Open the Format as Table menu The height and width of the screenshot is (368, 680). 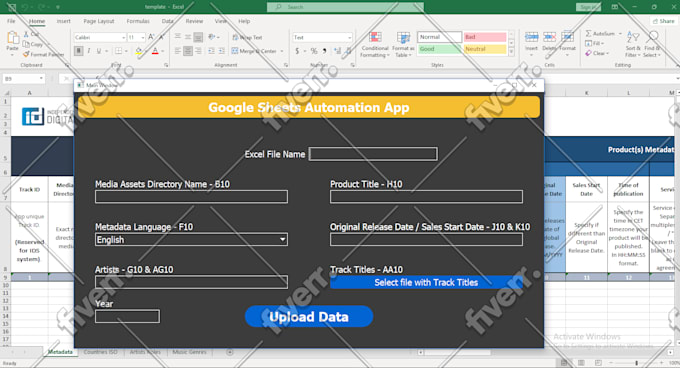tap(403, 44)
